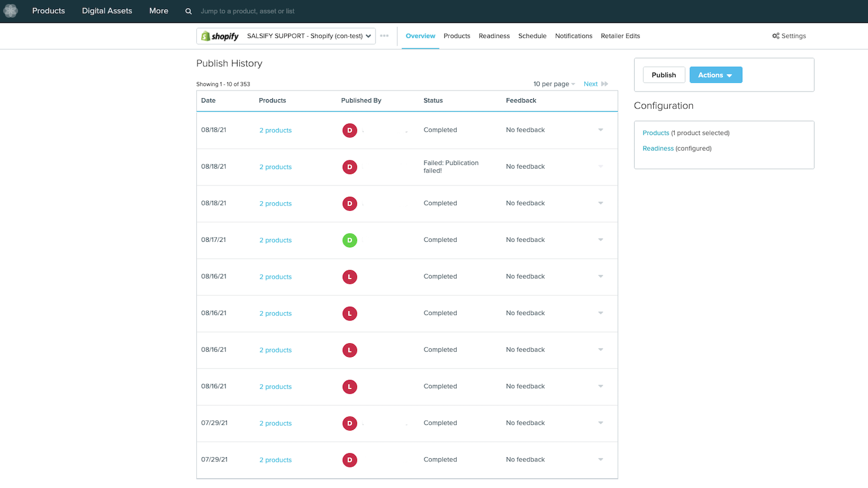
Task: Click the Configuration heading
Action: point(663,106)
